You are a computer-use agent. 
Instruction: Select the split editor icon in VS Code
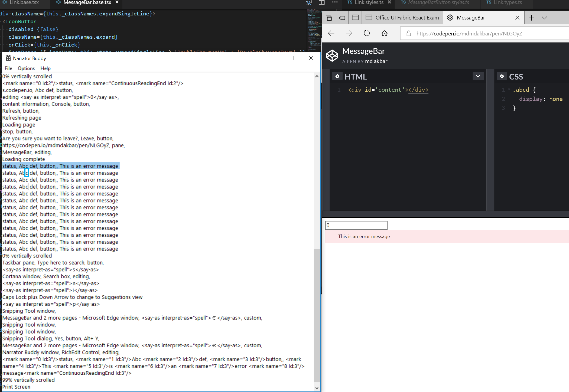pos(322,2)
